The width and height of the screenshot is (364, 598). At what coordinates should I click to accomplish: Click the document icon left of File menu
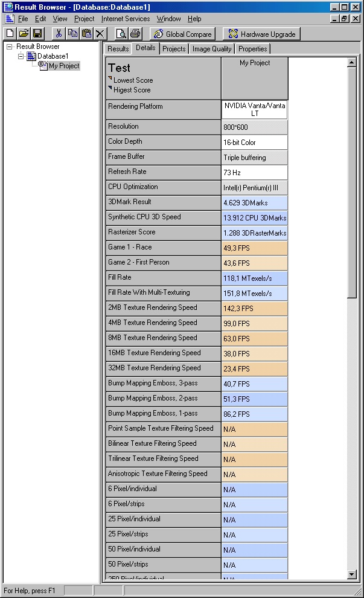pos(10,19)
